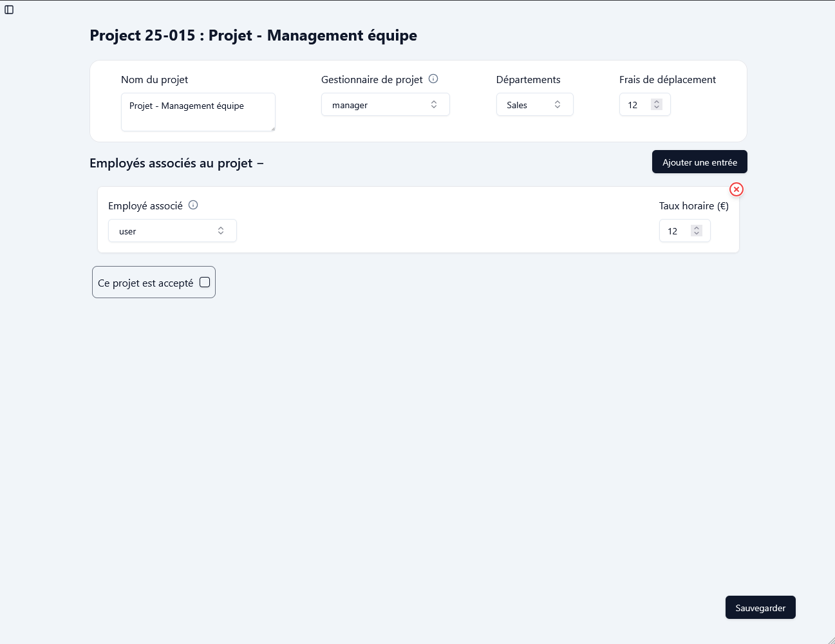Viewport: 835px width, 644px height.
Task: Check the 'Ce projet est accepté' checkbox
Action: pos(205,282)
